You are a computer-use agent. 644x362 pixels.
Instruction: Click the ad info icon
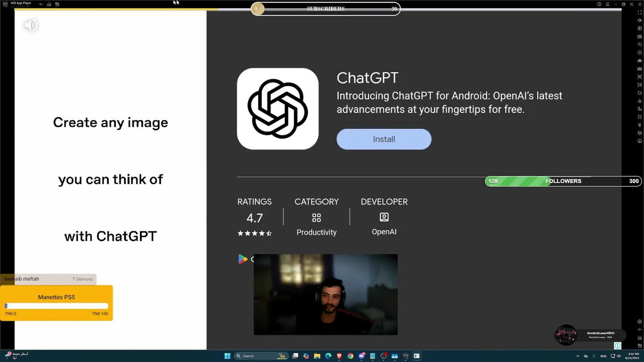click(x=617, y=345)
